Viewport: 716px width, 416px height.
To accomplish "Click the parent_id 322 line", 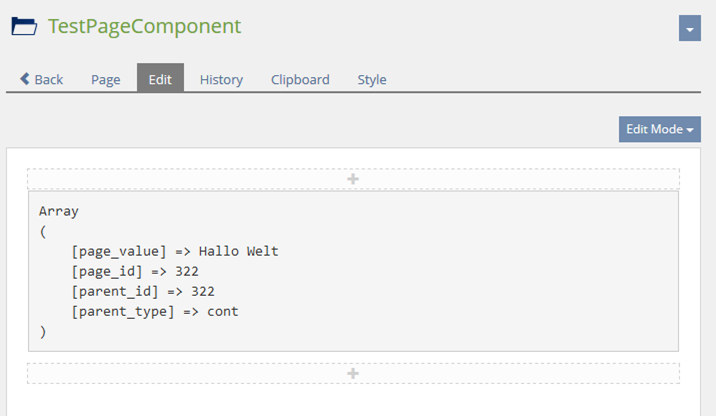I will pos(143,291).
